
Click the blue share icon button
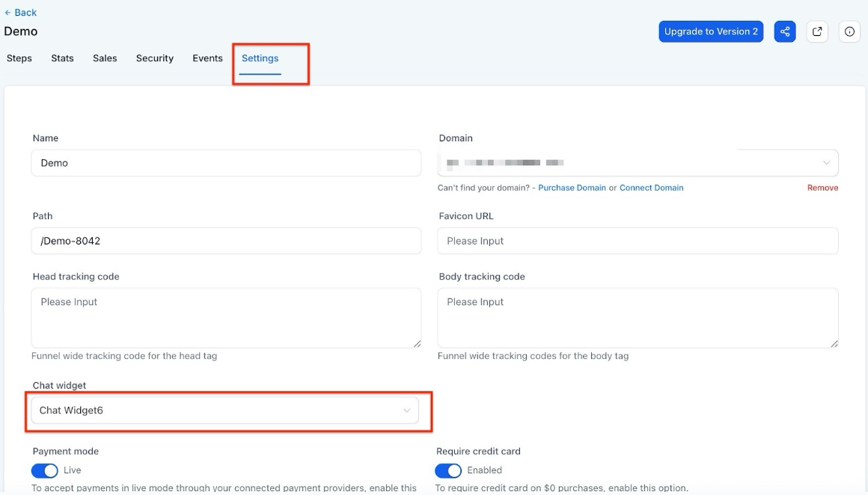[x=785, y=31]
